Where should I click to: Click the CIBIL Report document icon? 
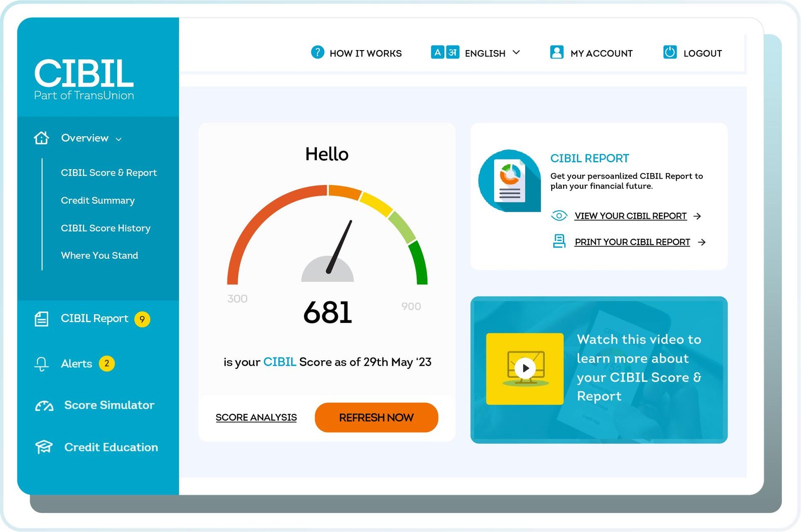coord(42,319)
